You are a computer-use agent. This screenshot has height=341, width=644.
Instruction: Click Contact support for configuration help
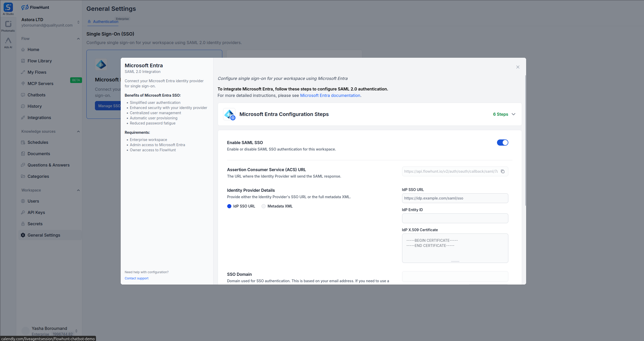click(x=136, y=278)
